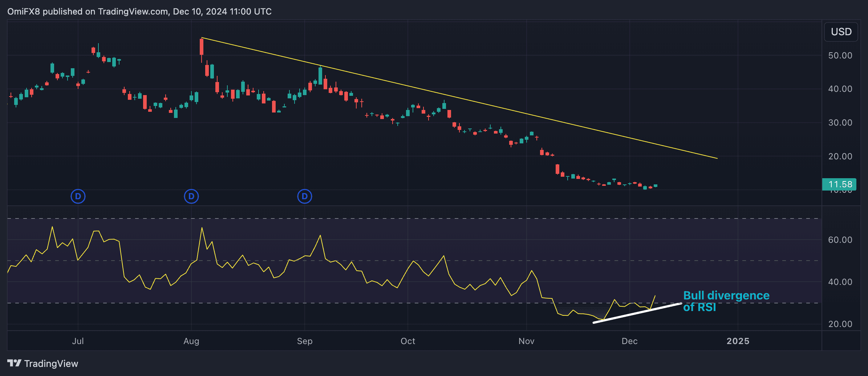Click the 60.00 RSI axis label
This screenshot has width=868, height=376.
840,240
